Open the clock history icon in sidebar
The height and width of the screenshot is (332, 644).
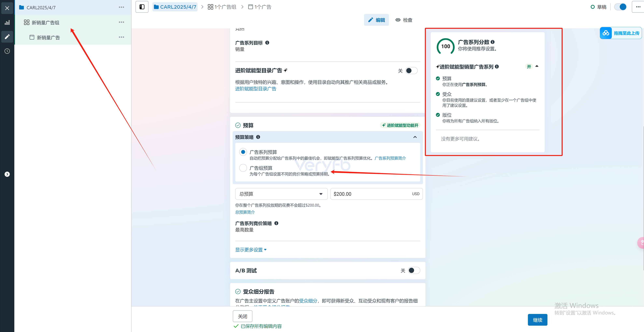(7, 51)
